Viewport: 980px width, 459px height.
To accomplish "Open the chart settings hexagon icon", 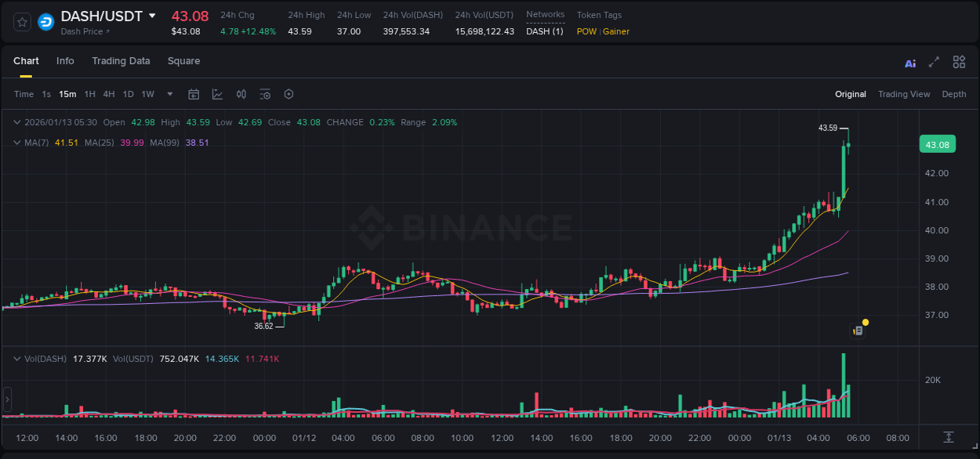I will (x=289, y=94).
